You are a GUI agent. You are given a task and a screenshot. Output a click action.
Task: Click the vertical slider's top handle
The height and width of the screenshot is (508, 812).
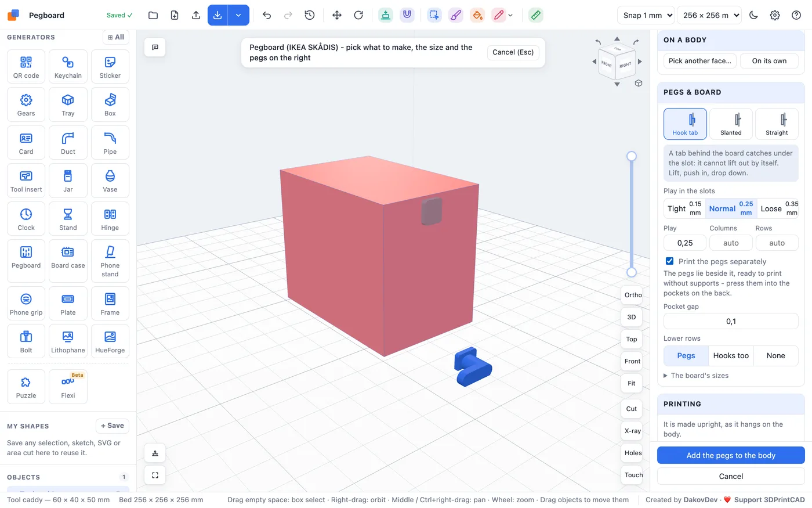click(632, 156)
